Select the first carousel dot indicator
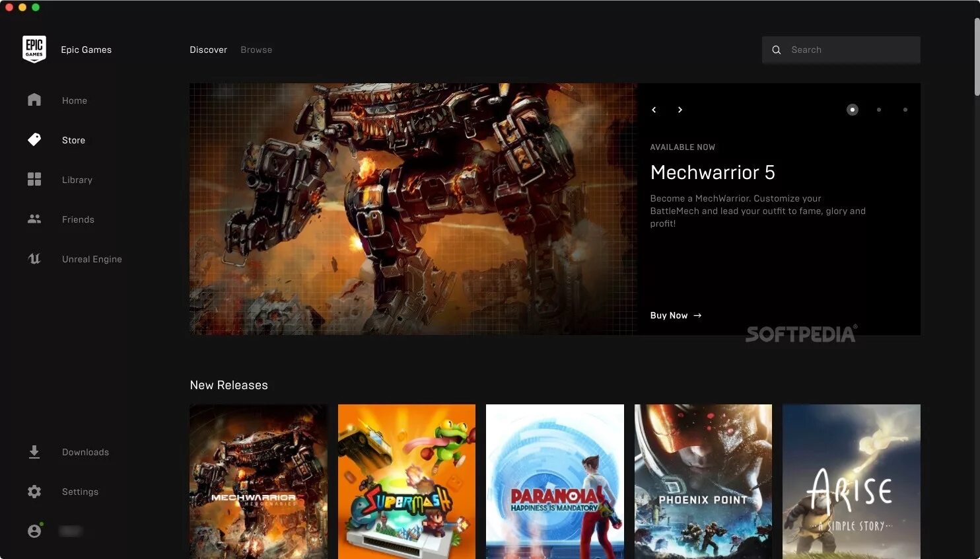The width and height of the screenshot is (980, 559). click(x=853, y=110)
